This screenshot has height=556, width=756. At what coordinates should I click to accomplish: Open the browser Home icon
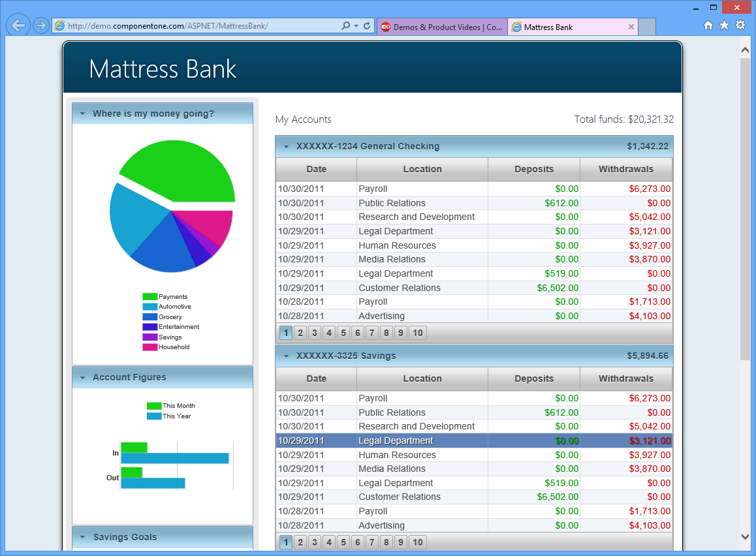(708, 25)
